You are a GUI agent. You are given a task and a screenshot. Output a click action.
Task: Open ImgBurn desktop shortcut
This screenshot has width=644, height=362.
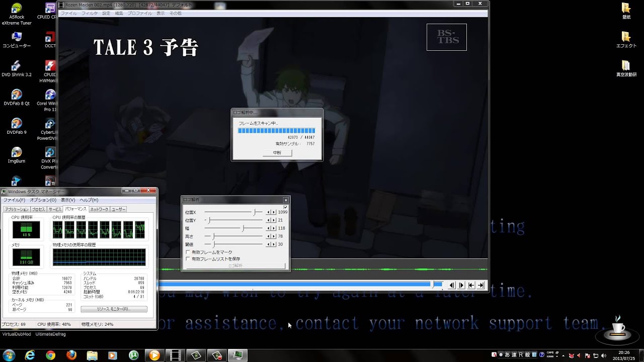point(17,155)
